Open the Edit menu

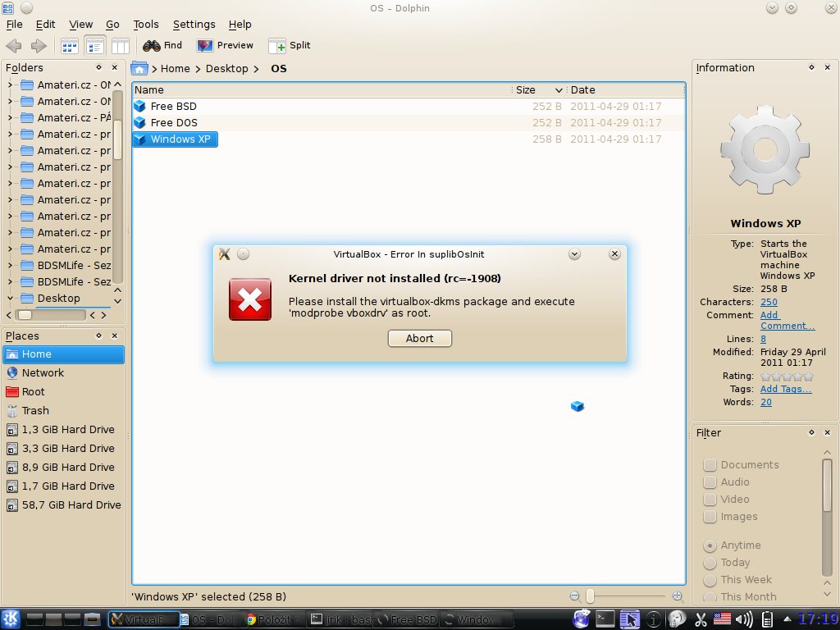[x=46, y=24]
